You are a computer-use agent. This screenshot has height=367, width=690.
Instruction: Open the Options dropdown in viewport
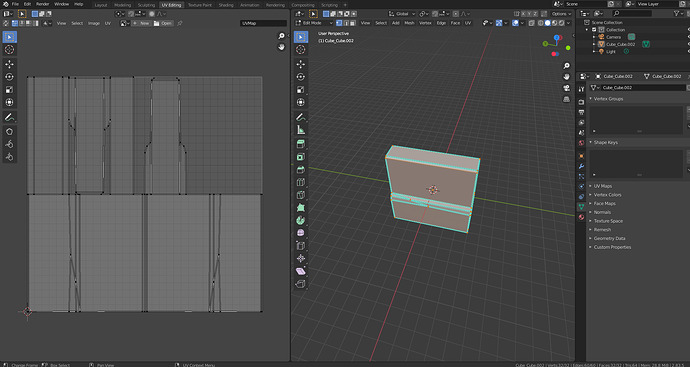coord(562,14)
